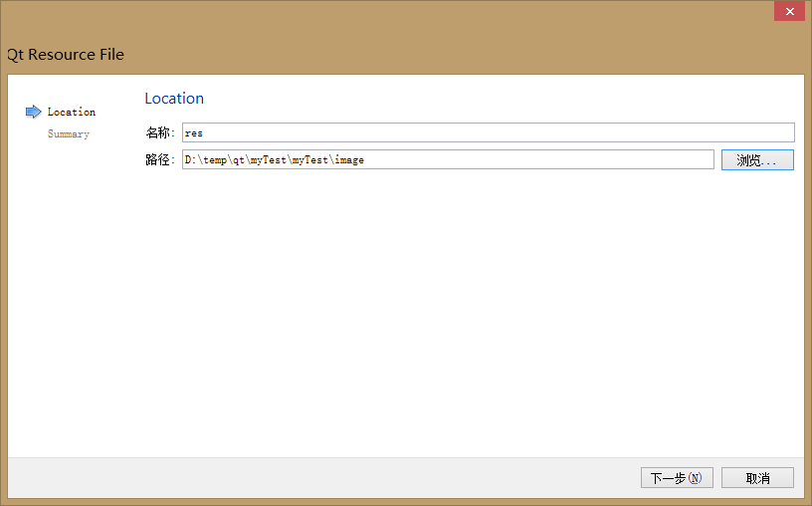812x506 pixels.
Task: Click the blue Location page heading
Action: pos(174,98)
